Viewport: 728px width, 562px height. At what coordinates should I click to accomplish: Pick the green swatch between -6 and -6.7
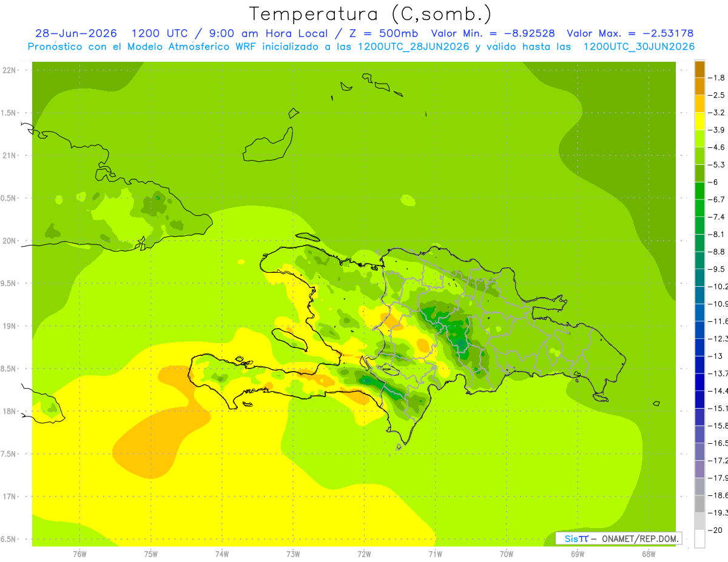click(x=699, y=191)
